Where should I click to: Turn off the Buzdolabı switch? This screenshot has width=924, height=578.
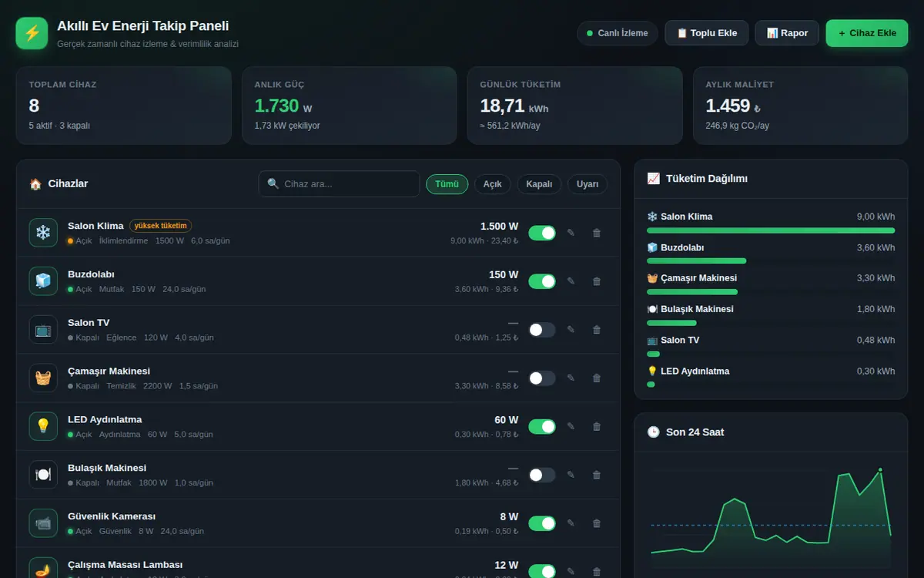coord(542,281)
